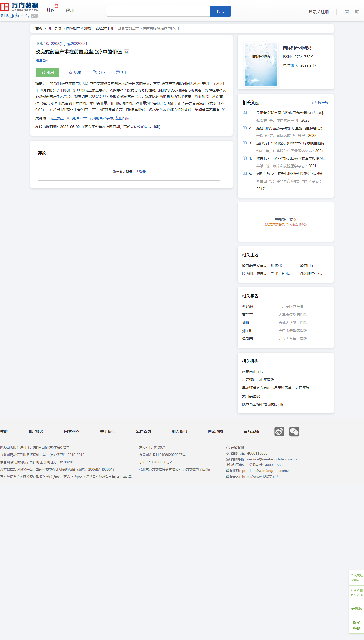This screenshot has height=640, width=364.
Task: Open the 应用 menu item
Action: click(70, 10)
